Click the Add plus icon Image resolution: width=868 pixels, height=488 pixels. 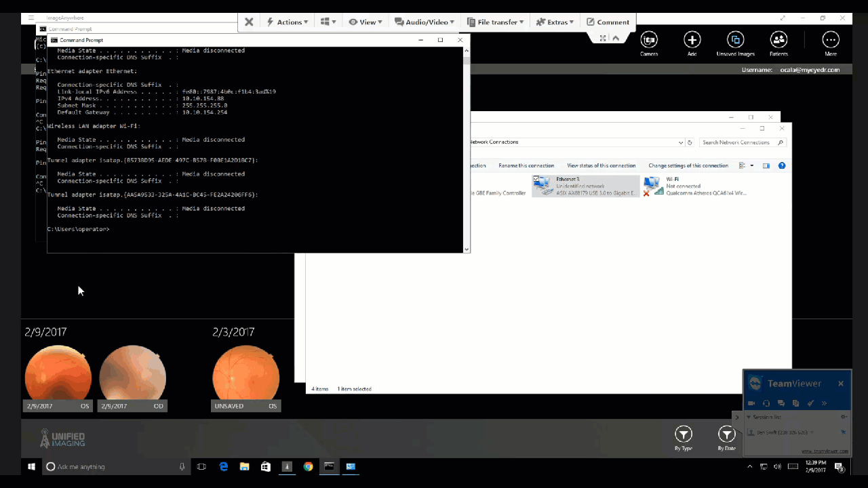[692, 39]
